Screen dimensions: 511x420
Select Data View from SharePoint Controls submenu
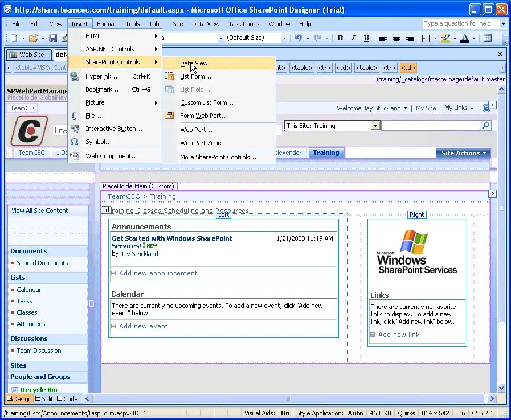pyautogui.click(x=219, y=63)
